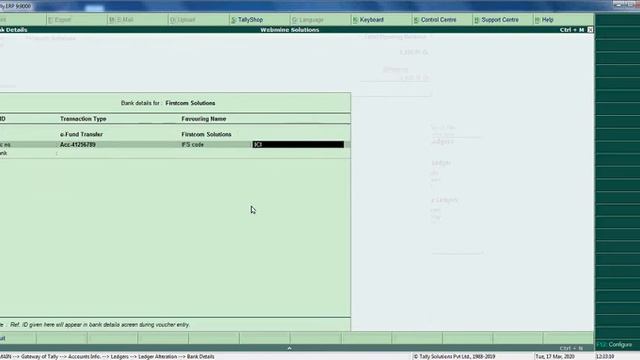The width and height of the screenshot is (640, 360).
Task: Click the Ref. ID note text
Action: (x=100, y=325)
